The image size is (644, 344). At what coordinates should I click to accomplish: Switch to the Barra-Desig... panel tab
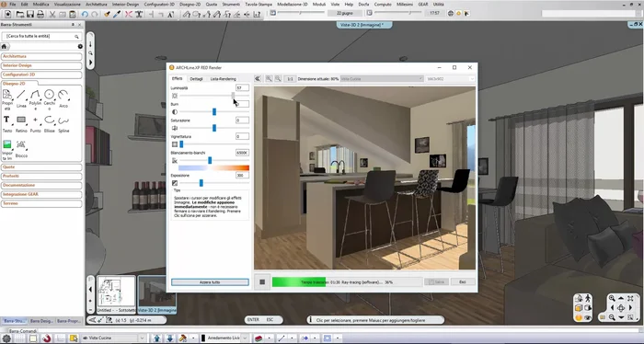(41, 321)
